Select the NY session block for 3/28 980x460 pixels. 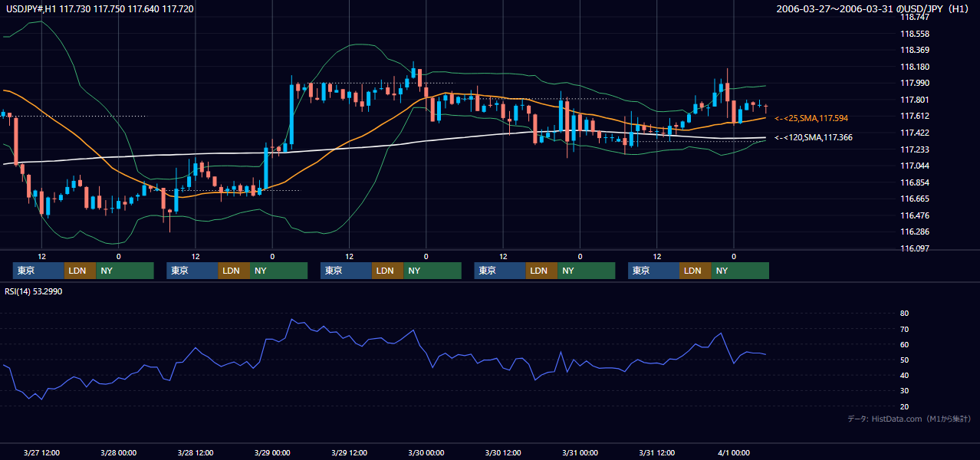pos(279,271)
